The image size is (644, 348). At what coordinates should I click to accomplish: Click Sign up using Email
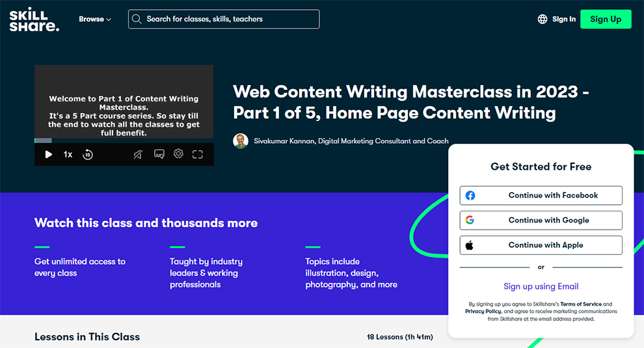541,286
